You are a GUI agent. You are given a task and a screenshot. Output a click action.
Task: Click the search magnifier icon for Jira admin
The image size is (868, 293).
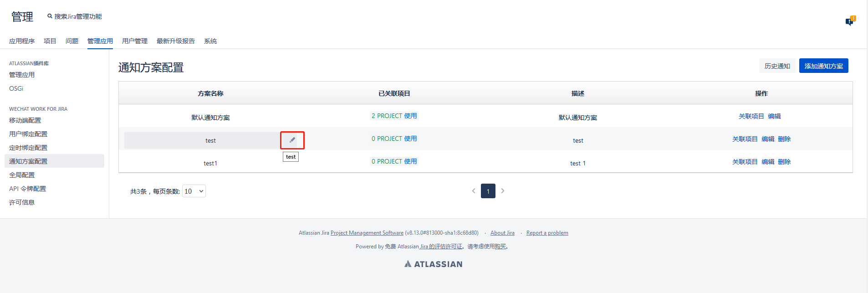pyautogui.click(x=50, y=16)
